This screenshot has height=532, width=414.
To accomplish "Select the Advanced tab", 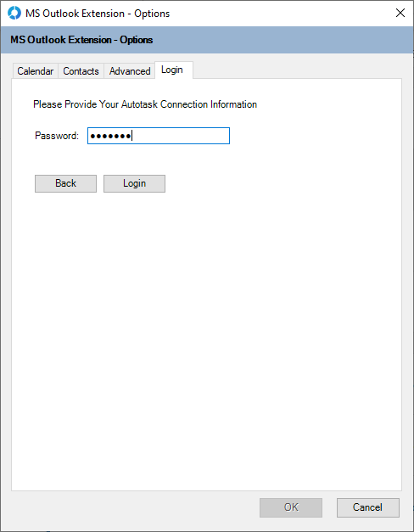I will coord(130,71).
